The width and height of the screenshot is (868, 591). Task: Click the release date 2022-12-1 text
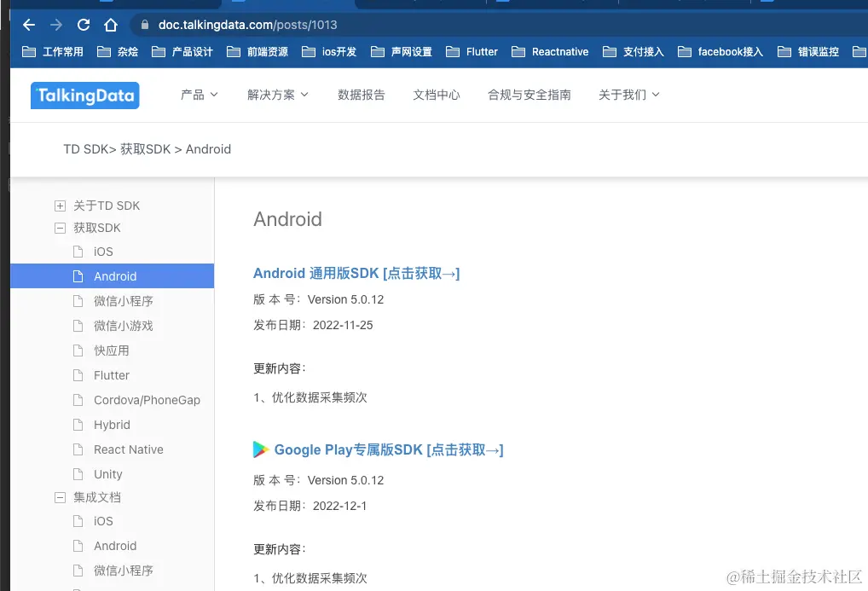pyautogui.click(x=339, y=506)
